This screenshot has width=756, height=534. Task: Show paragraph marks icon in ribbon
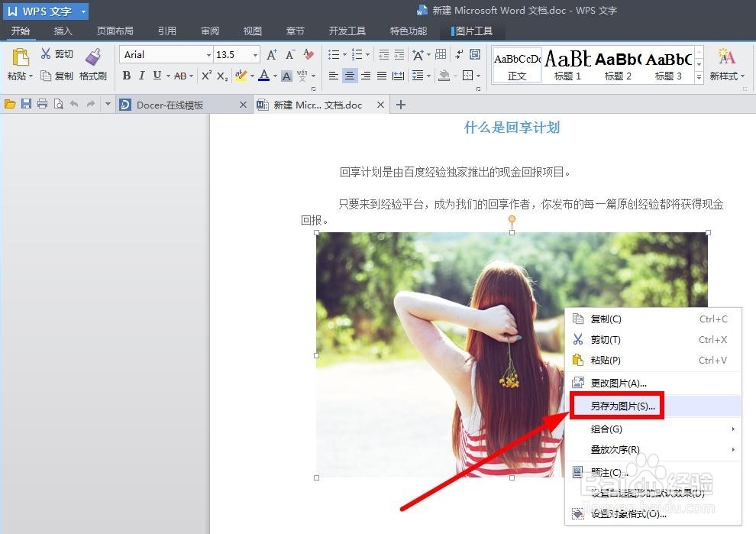pos(458,54)
